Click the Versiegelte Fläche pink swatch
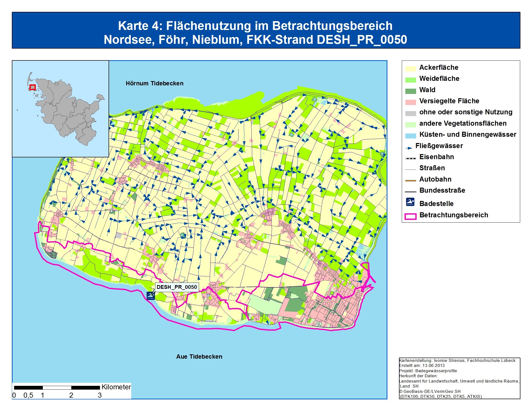The width and height of the screenshot is (532, 411). (x=411, y=102)
